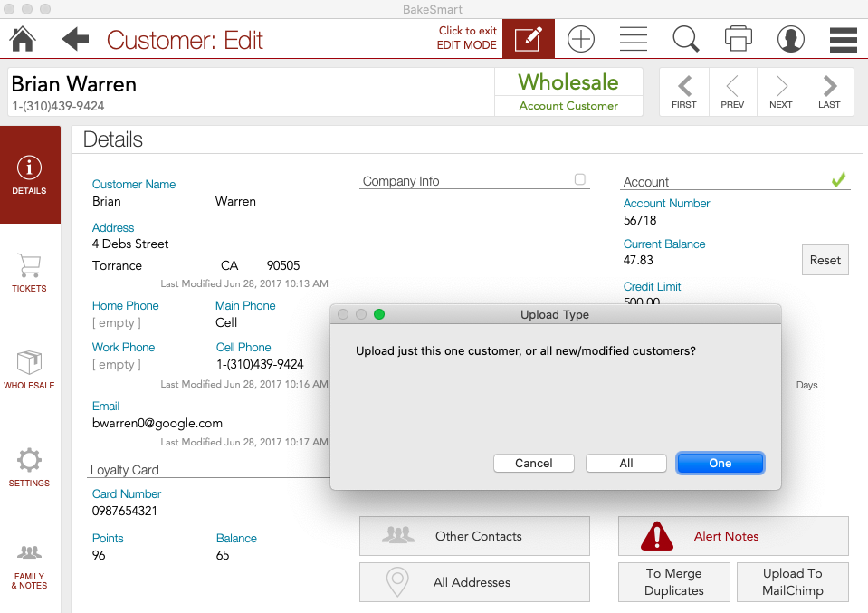The height and width of the screenshot is (613, 868).
Task: Open the hamburger main menu
Action: (x=843, y=39)
